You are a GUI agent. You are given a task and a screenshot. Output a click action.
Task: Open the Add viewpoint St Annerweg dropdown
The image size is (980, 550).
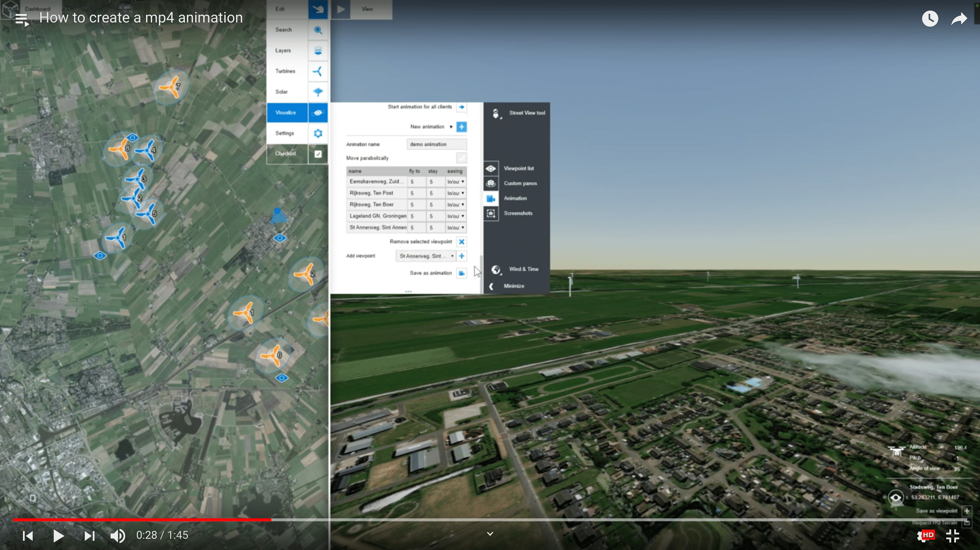click(x=426, y=256)
